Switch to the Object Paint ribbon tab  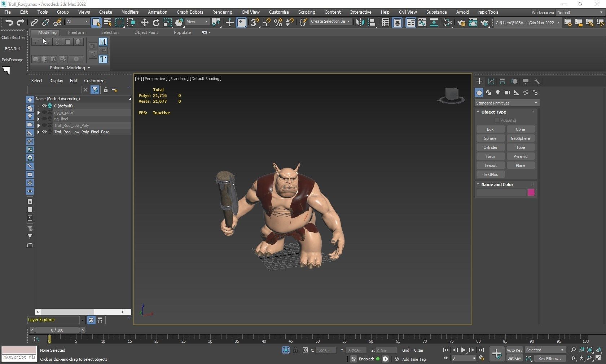146,32
